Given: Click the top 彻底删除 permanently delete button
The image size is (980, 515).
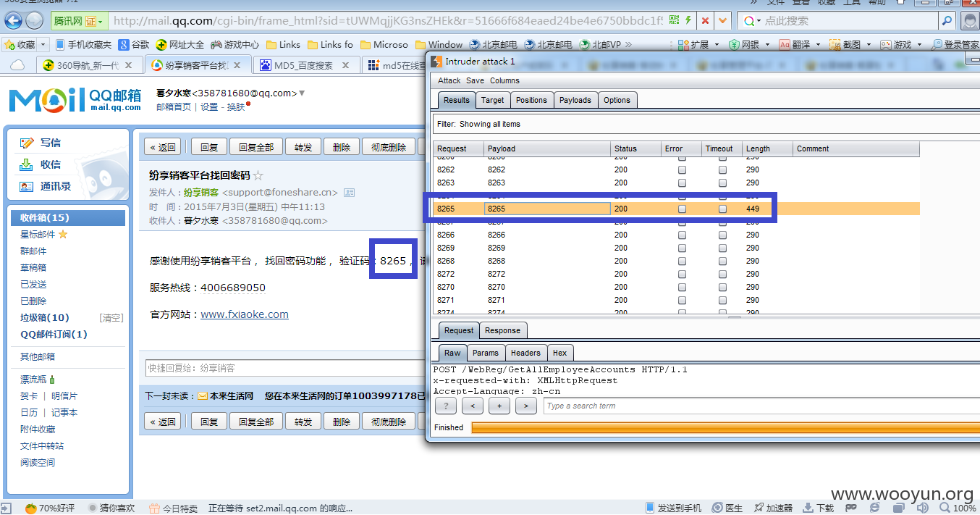Looking at the screenshot, I should coord(389,147).
